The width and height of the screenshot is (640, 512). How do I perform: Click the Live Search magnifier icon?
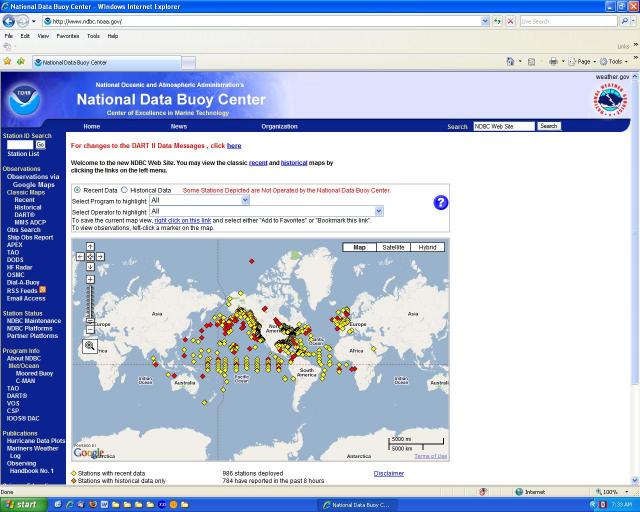pyautogui.click(x=624, y=21)
